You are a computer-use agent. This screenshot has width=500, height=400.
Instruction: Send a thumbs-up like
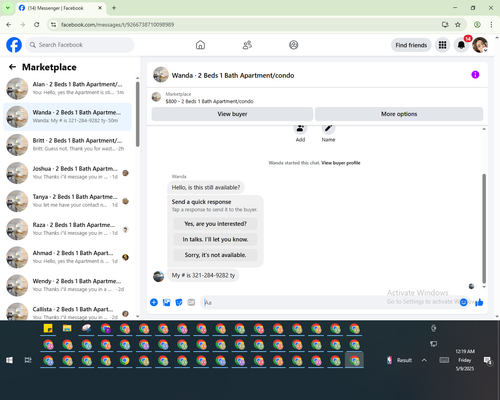click(x=479, y=302)
